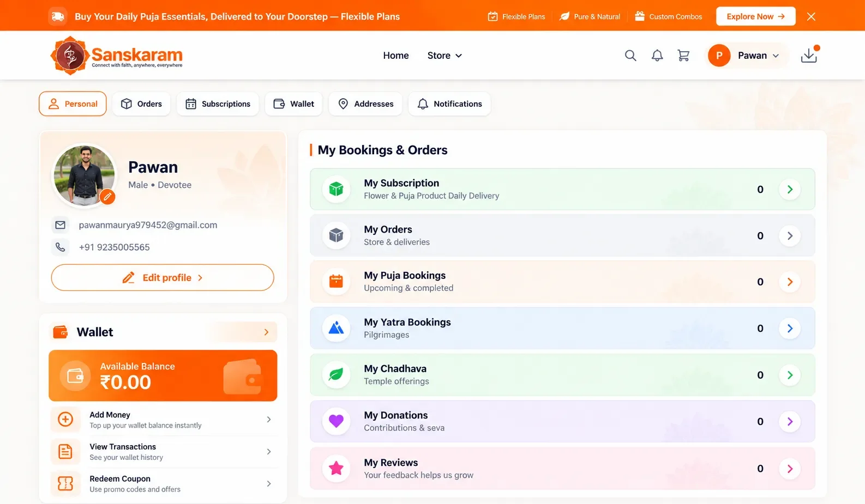Open My Subscription with its arrow
865x504 pixels.
[790, 189]
